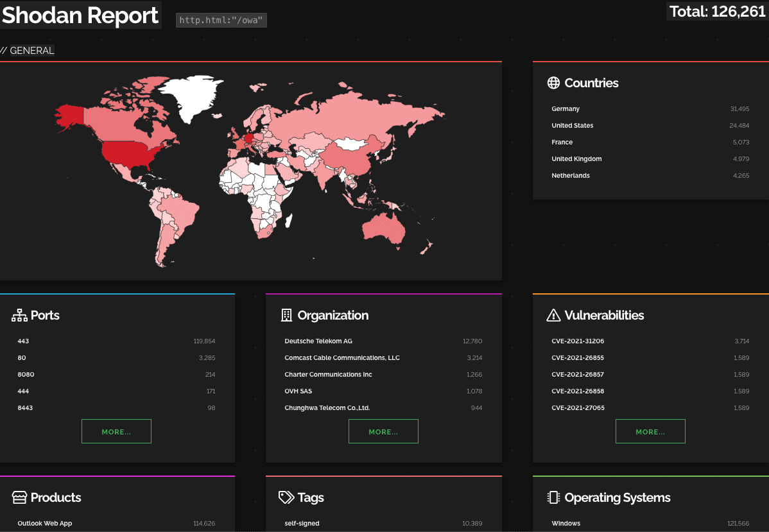Click the GENERAL section heading
Screen dimensions: 769x532
[32, 51]
